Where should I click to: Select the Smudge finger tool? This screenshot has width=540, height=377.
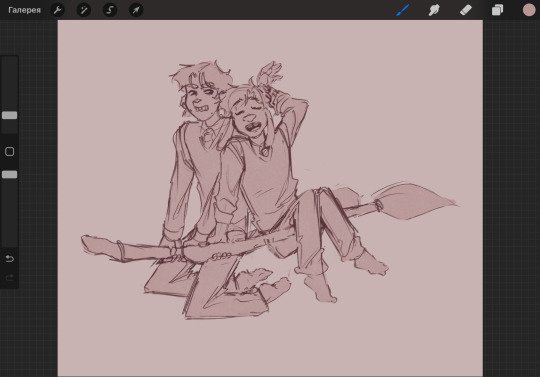coord(434,10)
